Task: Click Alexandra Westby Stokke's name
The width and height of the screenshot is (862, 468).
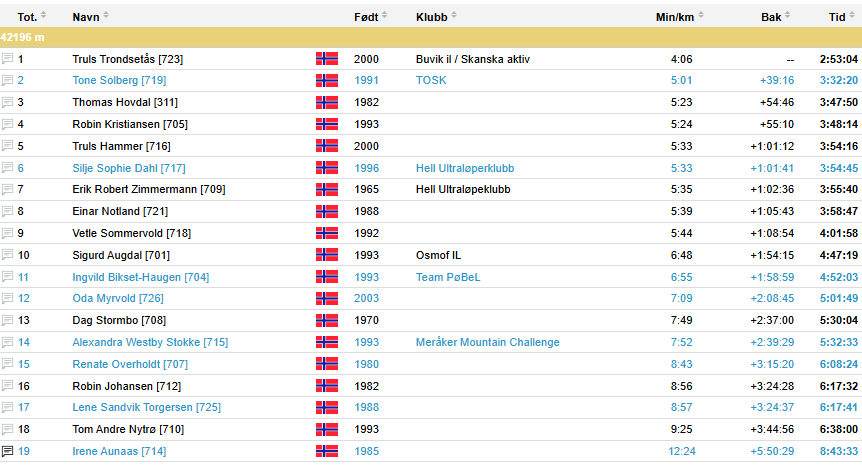Action: (x=150, y=342)
